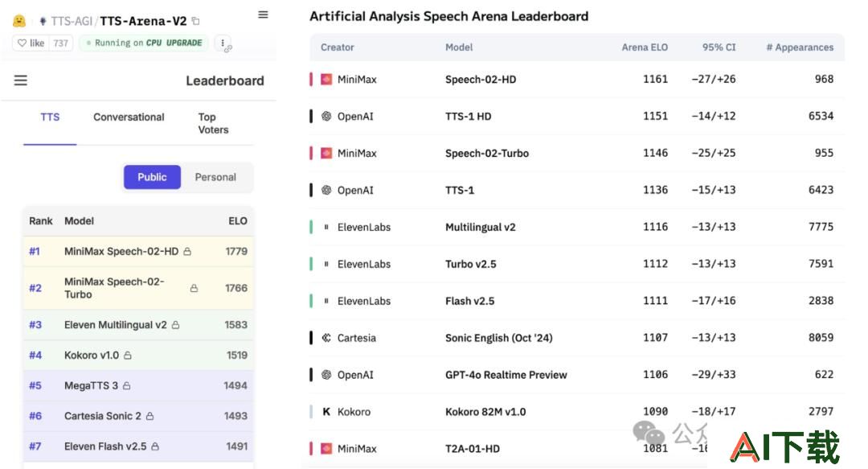Click the ElevenLabs logo in Turbo v2.5 row
Viewport: 868px width, 469px height.
(326, 264)
